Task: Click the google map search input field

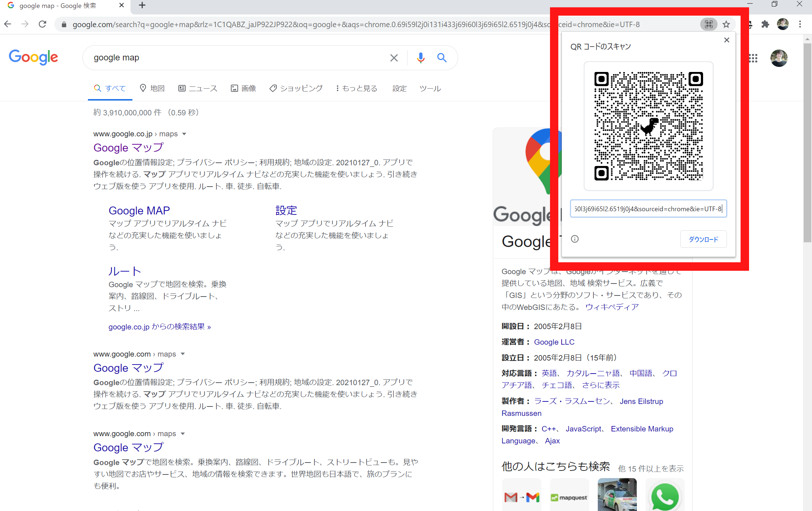Action: (x=239, y=58)
